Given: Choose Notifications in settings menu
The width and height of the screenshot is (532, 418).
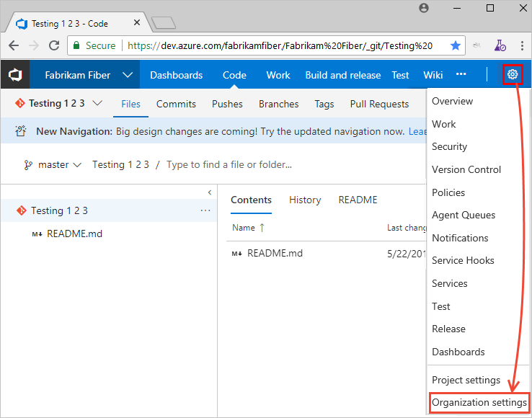Looking at the screenshot, I should (x=460, y=238).
